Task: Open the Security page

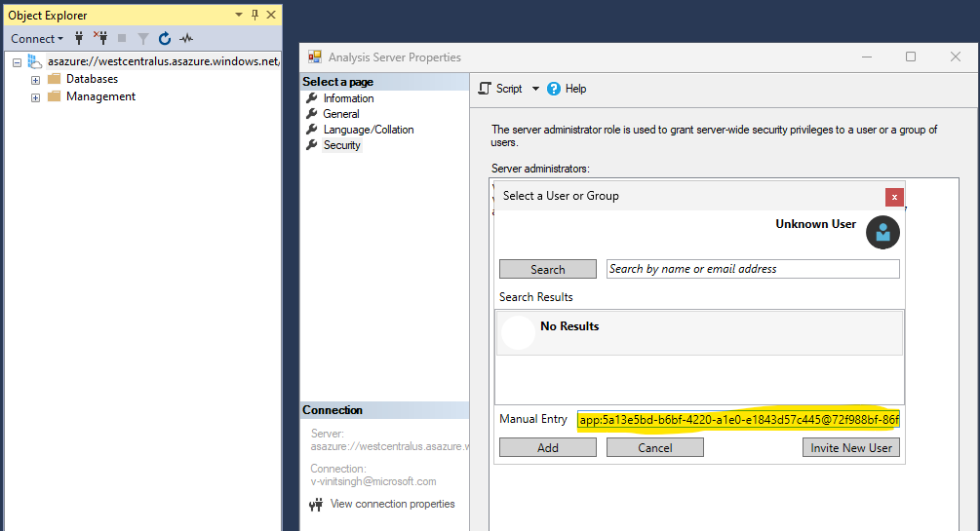Action: 341,145
